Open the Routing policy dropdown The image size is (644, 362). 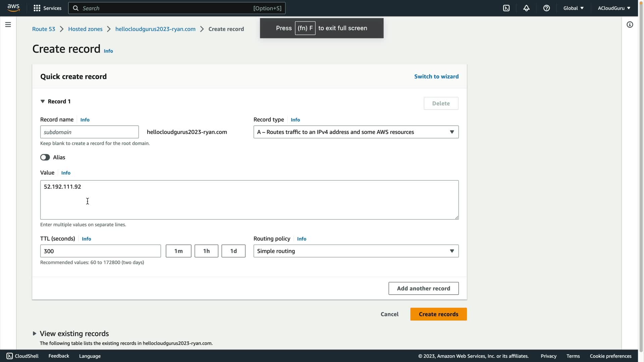(356, 251)
